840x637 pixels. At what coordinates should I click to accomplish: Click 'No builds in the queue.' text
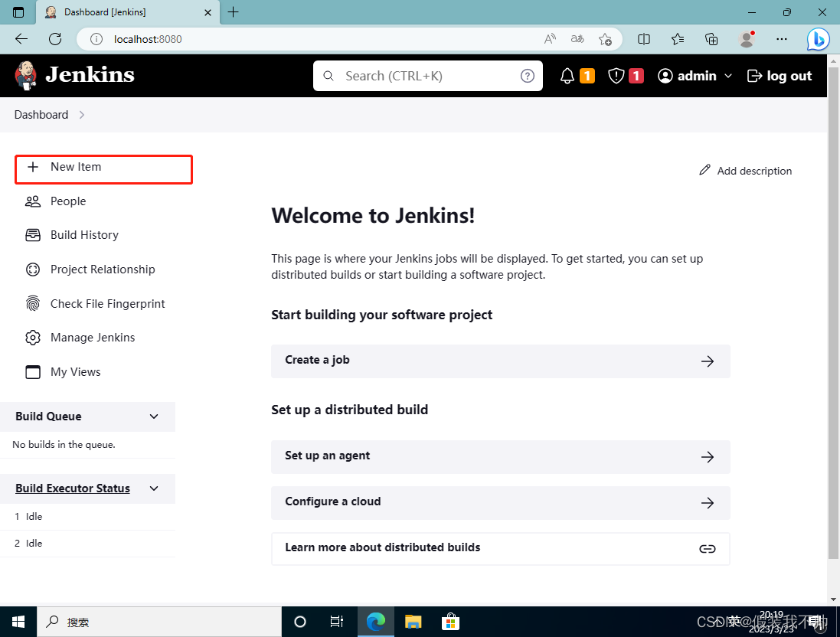tap(64, 444)
